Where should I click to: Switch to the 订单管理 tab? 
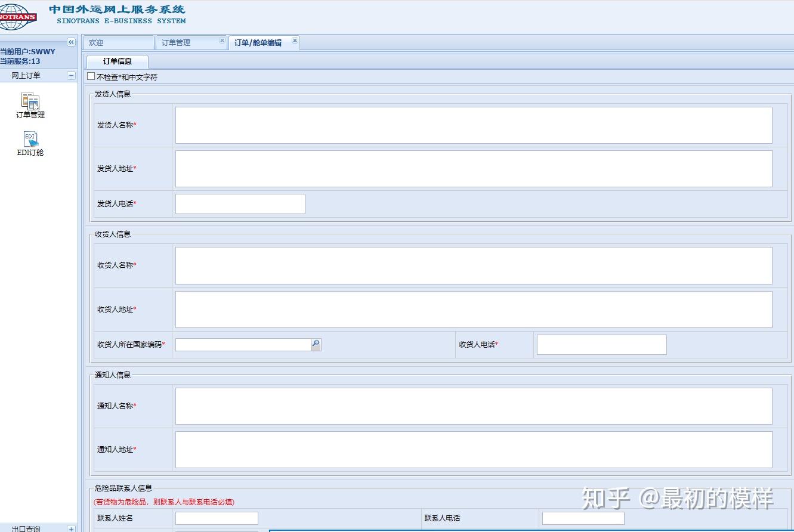click(191, 43)
